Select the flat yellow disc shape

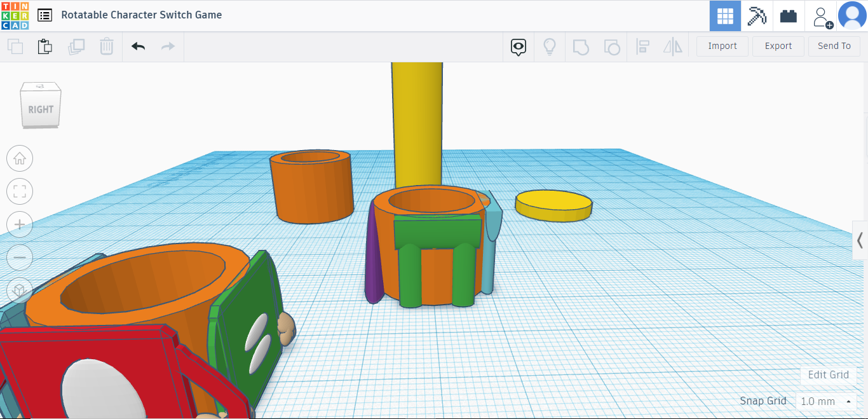(553, 205)
